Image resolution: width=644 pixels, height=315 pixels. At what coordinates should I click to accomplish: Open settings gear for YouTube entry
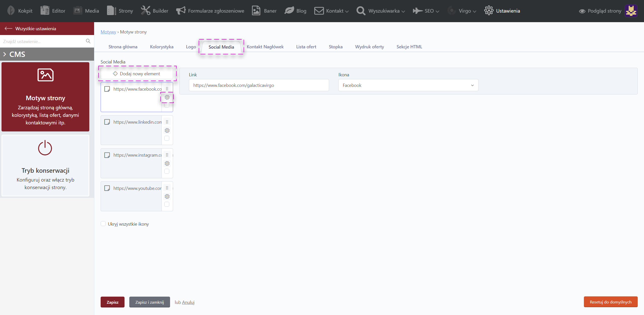(x=167, y=196)
